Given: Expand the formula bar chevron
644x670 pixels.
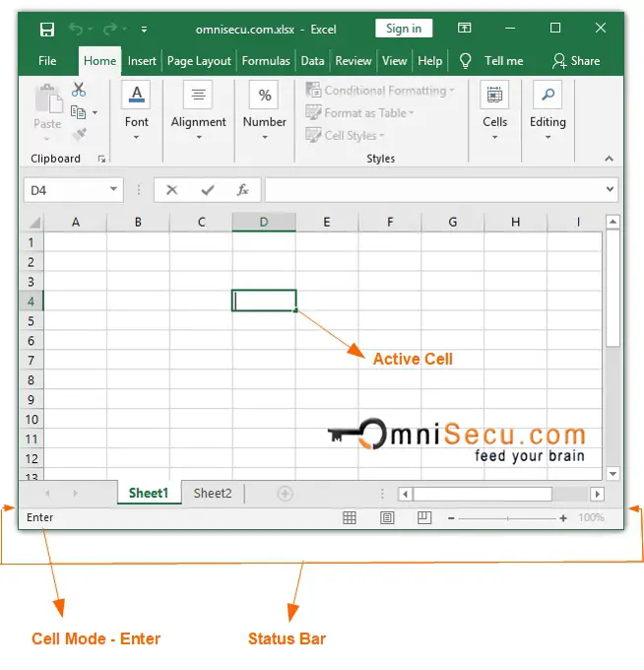Looking at the screenshot, I should 610,189.
